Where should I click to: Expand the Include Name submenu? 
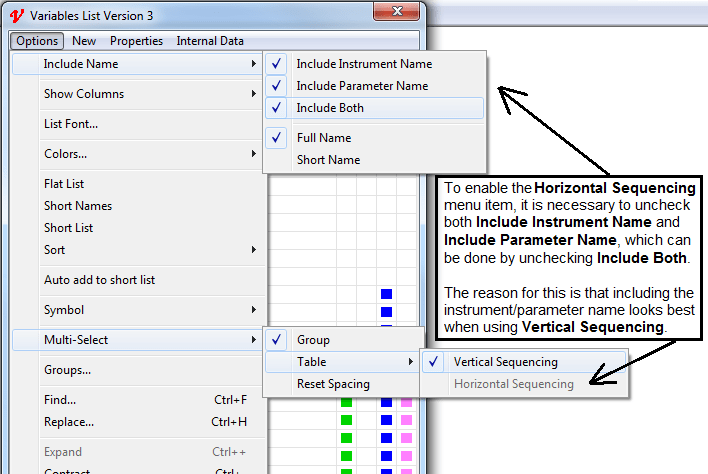pyautogui.click(x=137, y=64)
